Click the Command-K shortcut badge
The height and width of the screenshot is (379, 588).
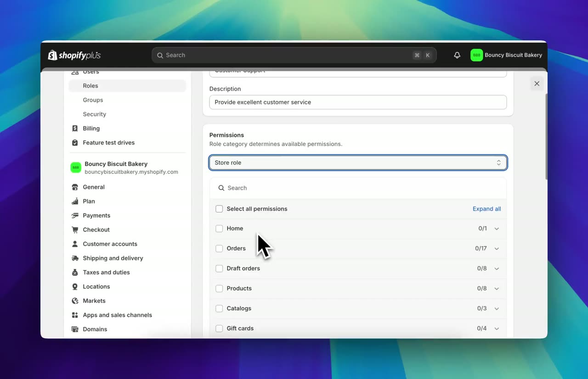pyautogui.click(x=422, y=55)
